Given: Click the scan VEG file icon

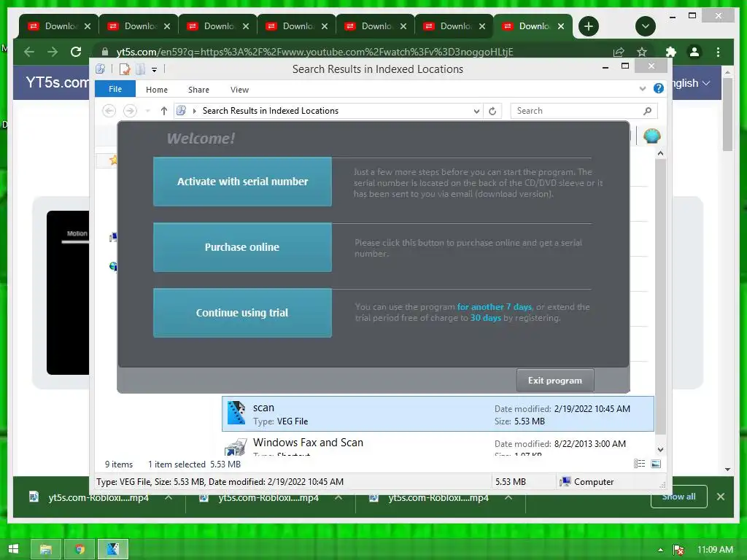Looking at the screenshot, I should (236, 413).
